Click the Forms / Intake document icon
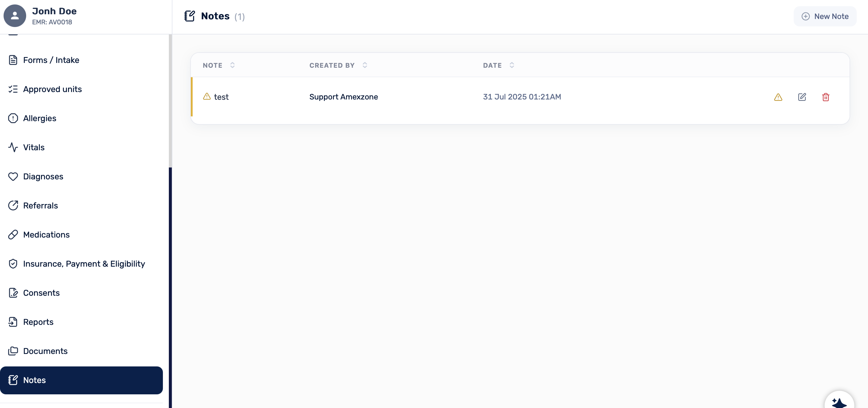The width and height of the screenshot is (868, 408). click(x=13, y=60)
